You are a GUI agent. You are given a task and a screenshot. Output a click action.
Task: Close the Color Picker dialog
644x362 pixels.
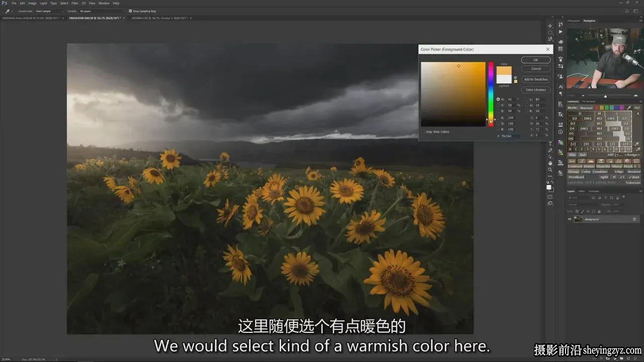tap(548, 49)
